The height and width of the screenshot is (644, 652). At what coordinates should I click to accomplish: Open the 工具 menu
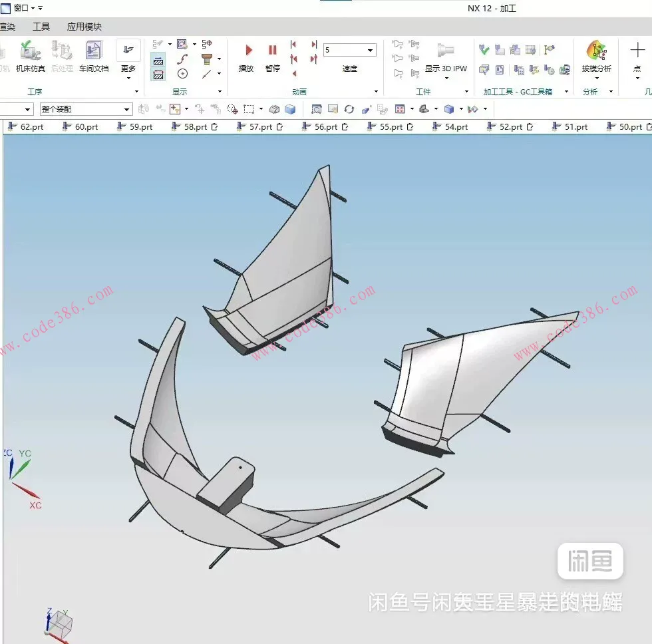click(x=41, y=27)
